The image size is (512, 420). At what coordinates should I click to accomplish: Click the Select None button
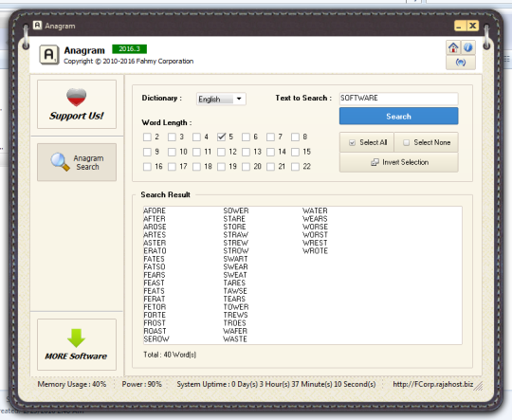(x=426, y=142)
